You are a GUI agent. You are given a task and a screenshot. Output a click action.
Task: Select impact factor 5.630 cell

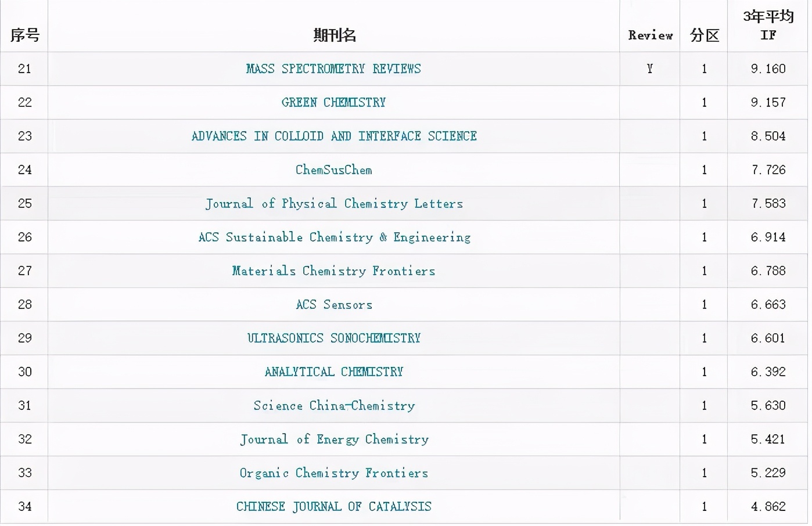pyautogui.click(x=768, y=405)
